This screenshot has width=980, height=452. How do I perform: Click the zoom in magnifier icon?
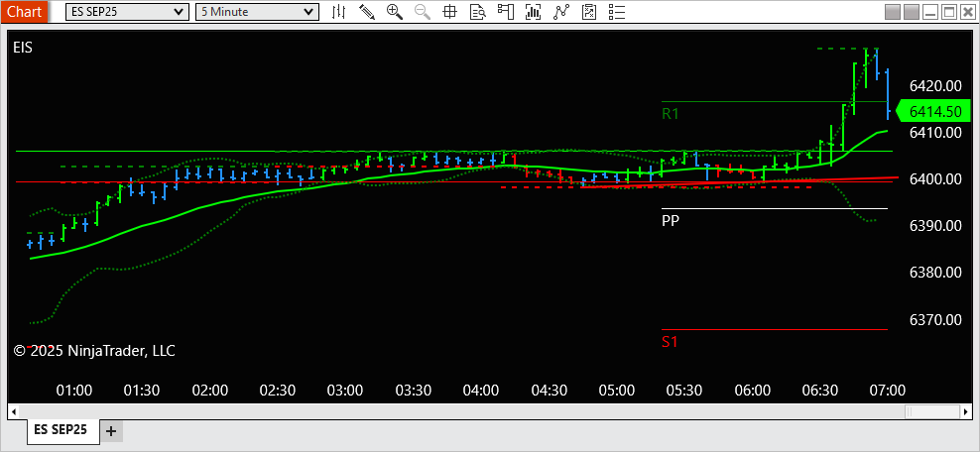395,11
